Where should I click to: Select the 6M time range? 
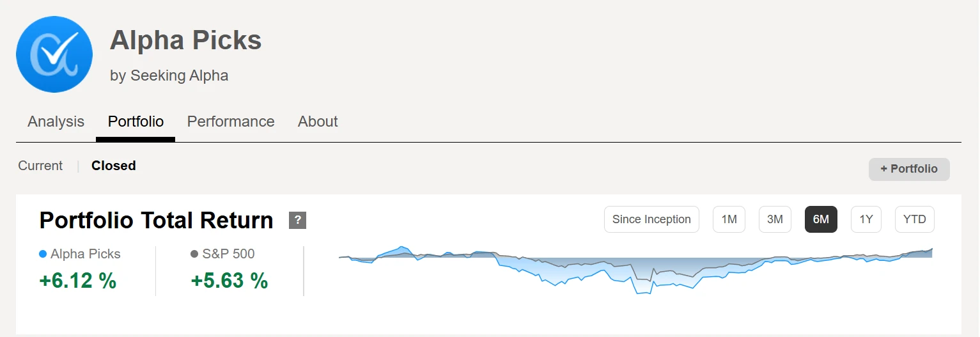click(x=821, y=219)
